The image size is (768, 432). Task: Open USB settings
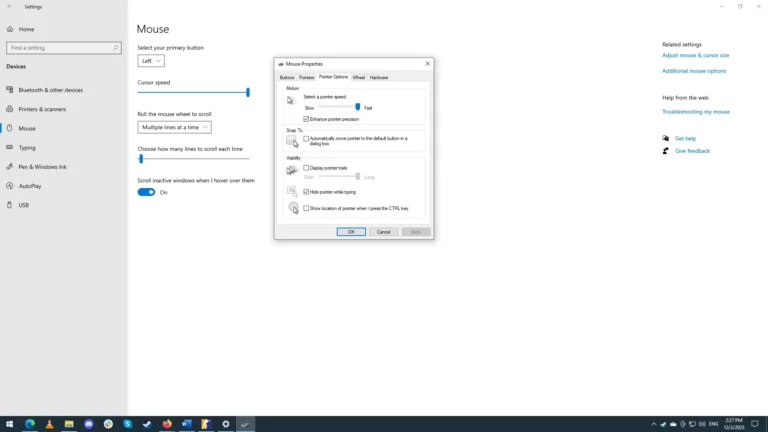tap(24, 205)
